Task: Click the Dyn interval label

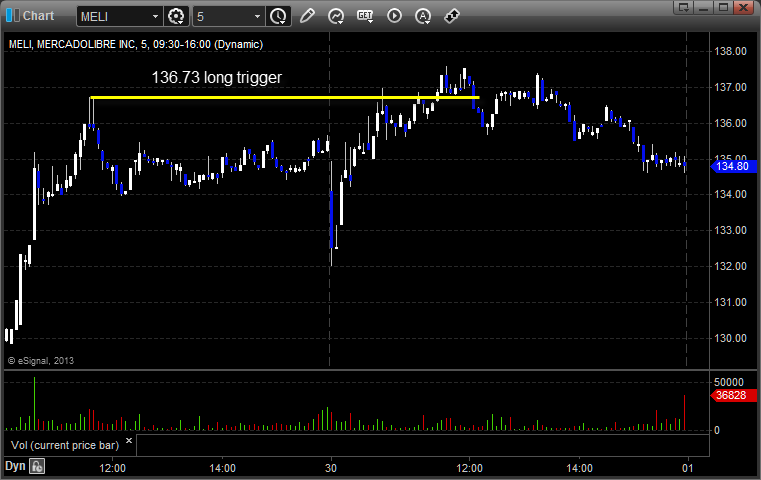Action: [x=15, y=466]
